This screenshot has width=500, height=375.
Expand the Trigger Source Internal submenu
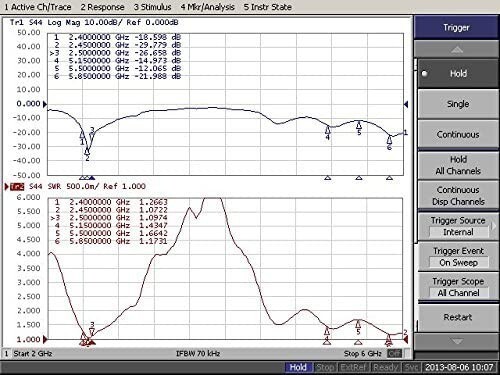point(458,226)
